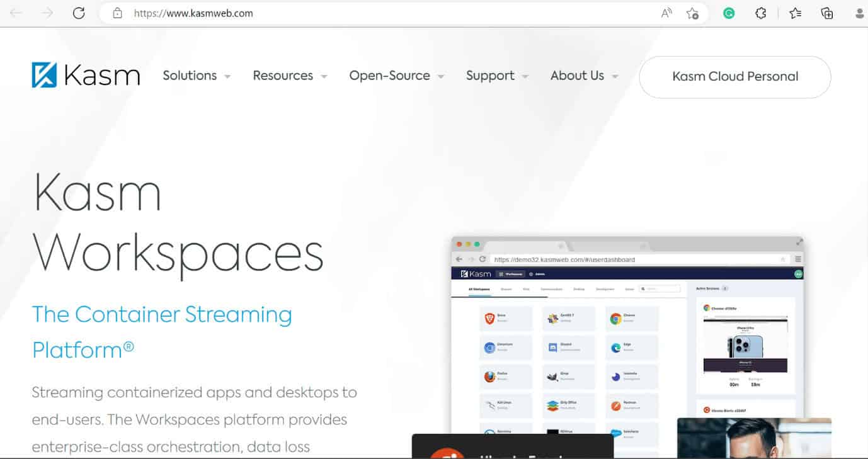Image resolution: width=868 pixels, height=459 pixels.
Task: Click the Only Office icon in dashboard preview
Action: (552, 406)
